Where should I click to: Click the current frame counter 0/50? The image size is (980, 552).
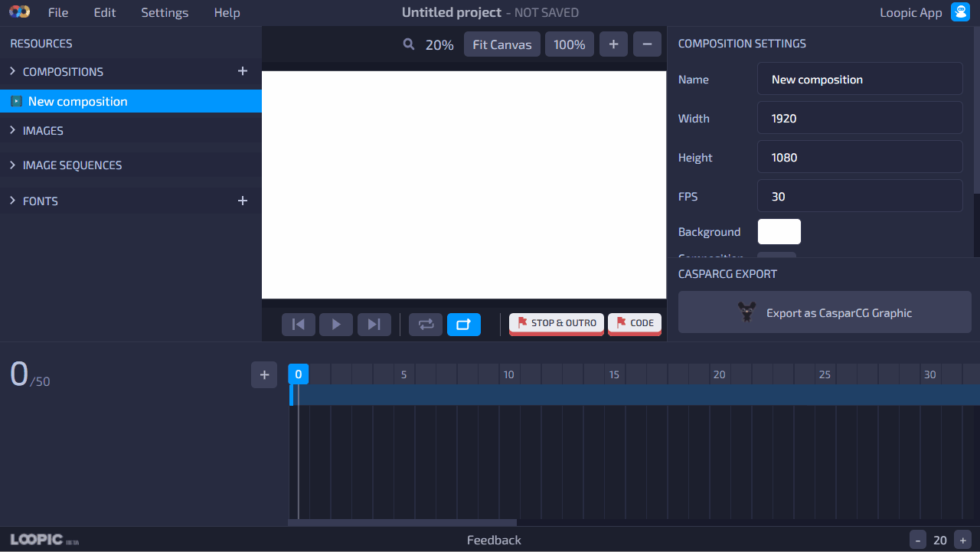(30, 375)
